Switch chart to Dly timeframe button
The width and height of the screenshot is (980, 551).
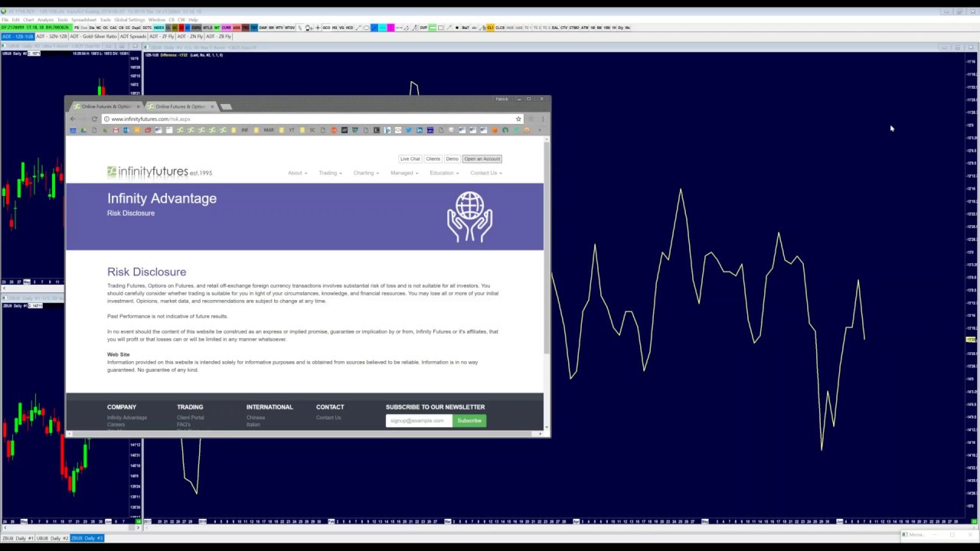pos(620,28)
